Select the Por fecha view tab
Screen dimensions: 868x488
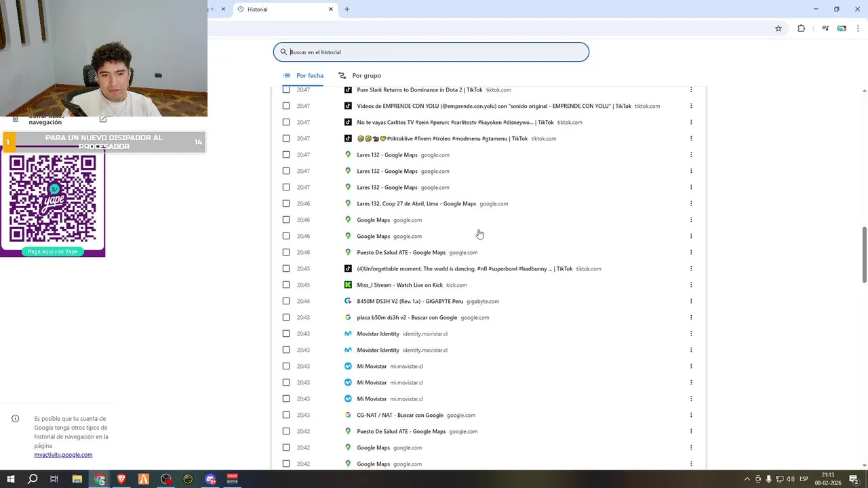[x=303, y=75]
